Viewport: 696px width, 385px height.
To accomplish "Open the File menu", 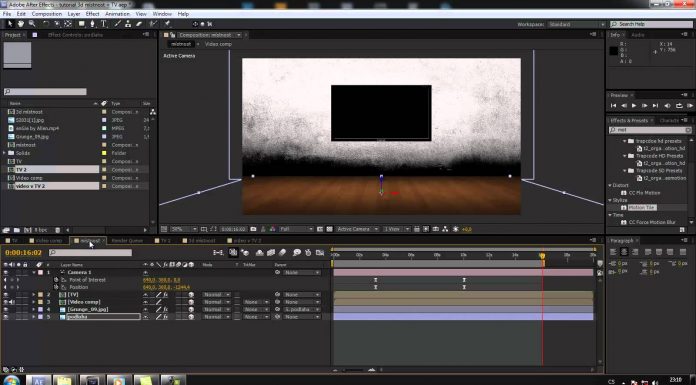I will click(x=7, y=14).
